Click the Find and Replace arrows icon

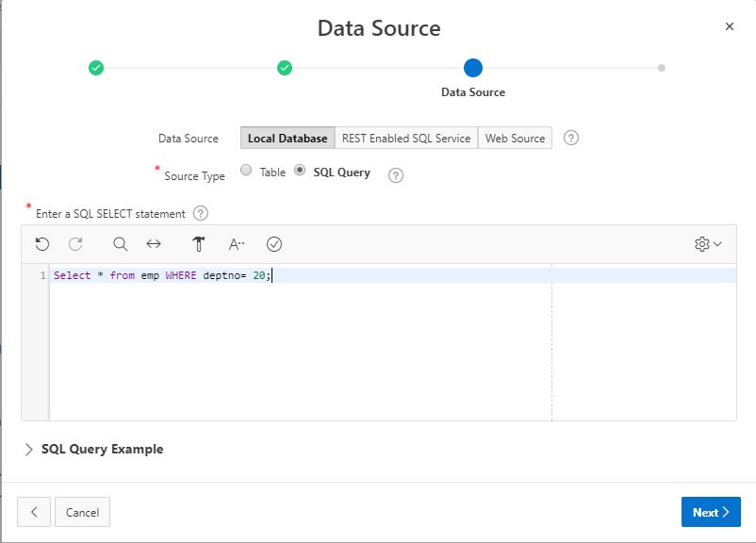click(154, 244)
